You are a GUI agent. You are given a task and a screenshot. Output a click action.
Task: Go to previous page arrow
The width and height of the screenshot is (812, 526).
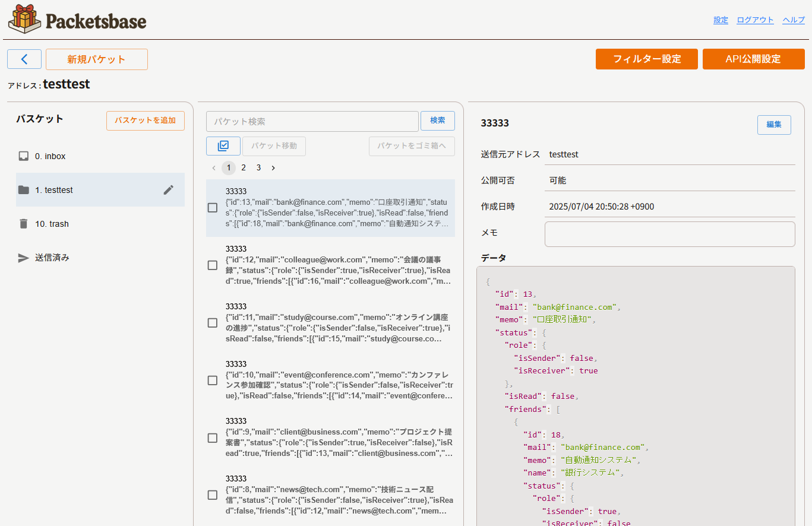point(214,168)
